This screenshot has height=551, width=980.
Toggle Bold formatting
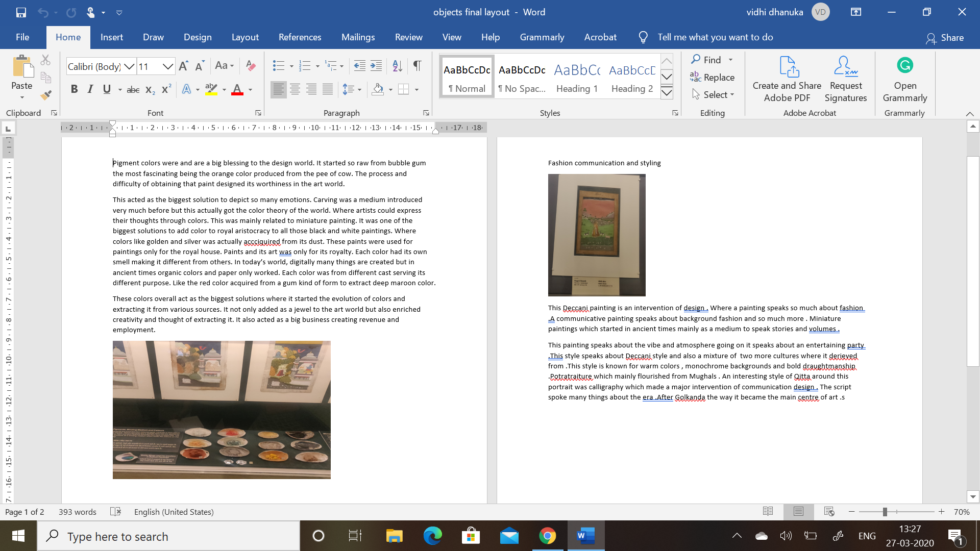pyautogui.click(x=74, y=90)
